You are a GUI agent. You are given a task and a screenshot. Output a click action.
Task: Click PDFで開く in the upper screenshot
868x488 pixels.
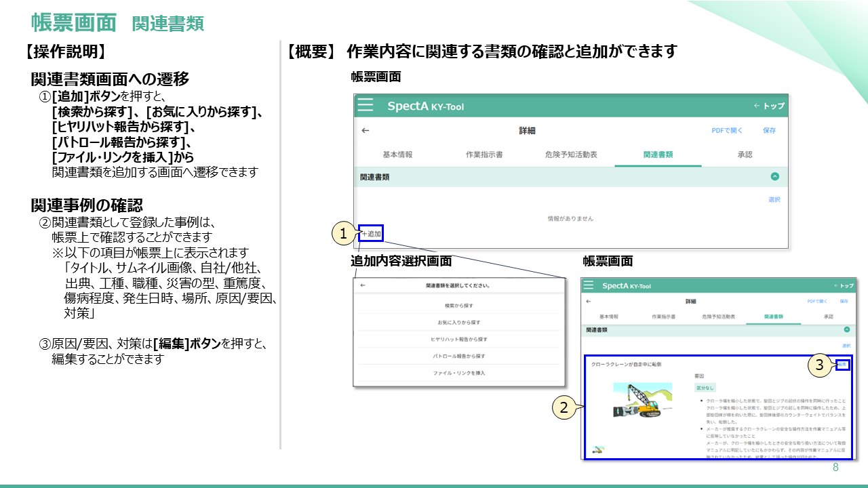[x=727, y=130]
